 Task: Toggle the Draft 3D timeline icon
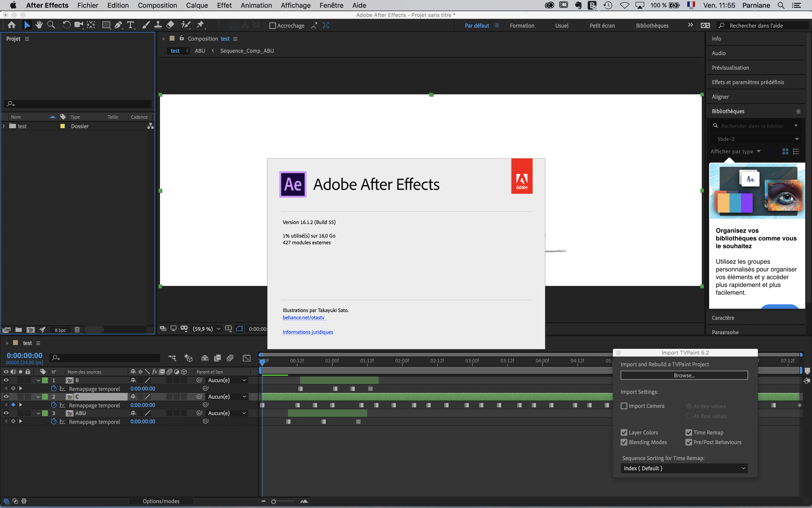pos(188,358)
